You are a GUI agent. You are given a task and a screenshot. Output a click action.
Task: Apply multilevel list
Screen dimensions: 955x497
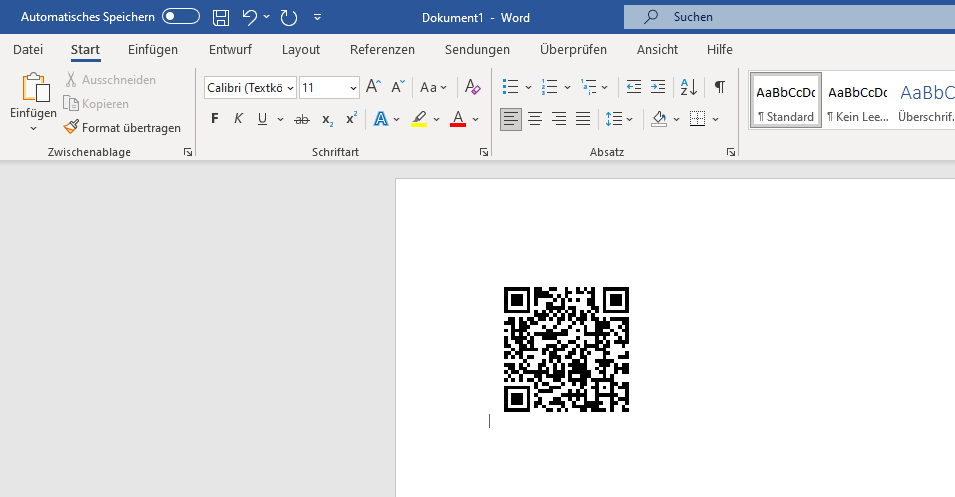click(588, 87)
